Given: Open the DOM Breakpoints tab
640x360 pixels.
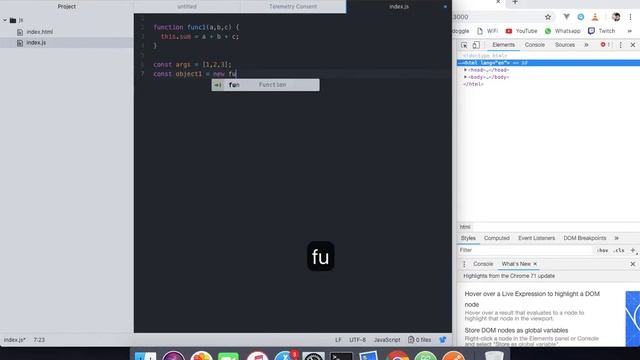Looking at the screenshot, I should (584, 238).
